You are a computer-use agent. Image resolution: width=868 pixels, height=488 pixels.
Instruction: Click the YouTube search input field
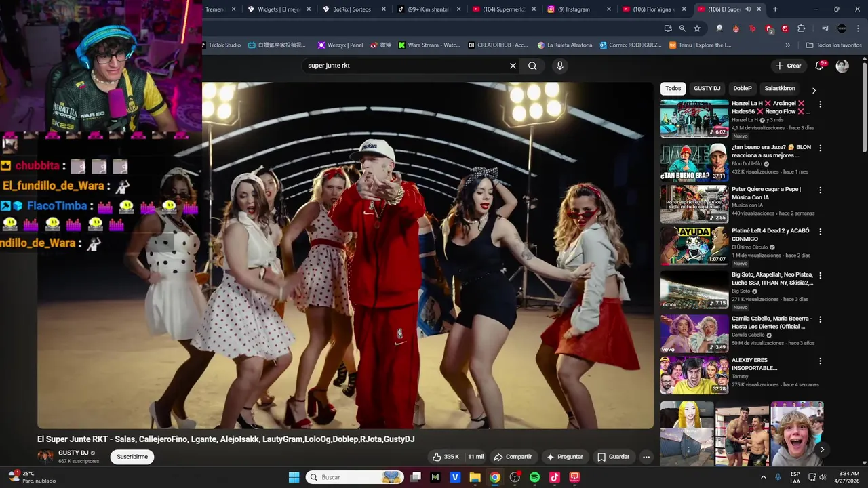coord(406,66)
